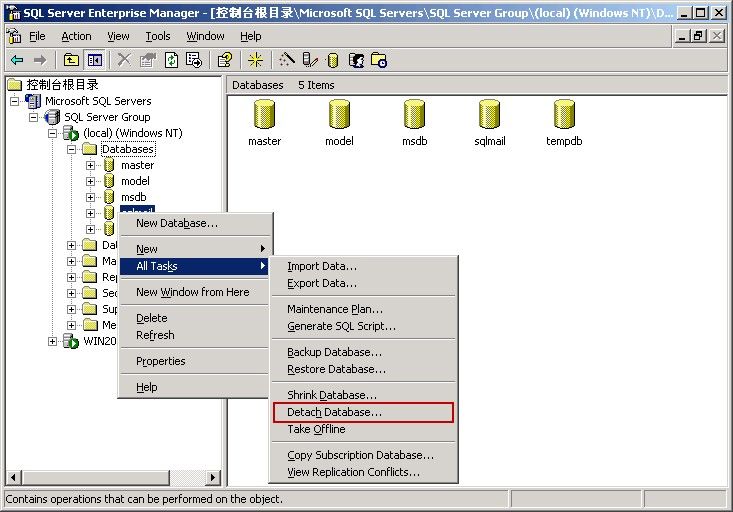The width and height of the screenshot is (733, 512).
Task: Choose Properties in the context menu
Action: pyautogui.click(x=194, y=361)
